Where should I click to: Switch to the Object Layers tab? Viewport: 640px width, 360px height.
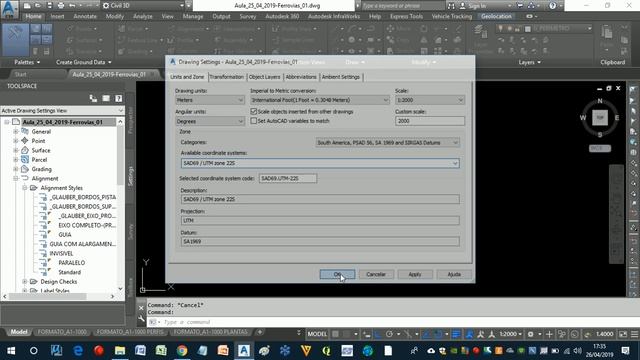pyautogui.click(x=264, y=77)
